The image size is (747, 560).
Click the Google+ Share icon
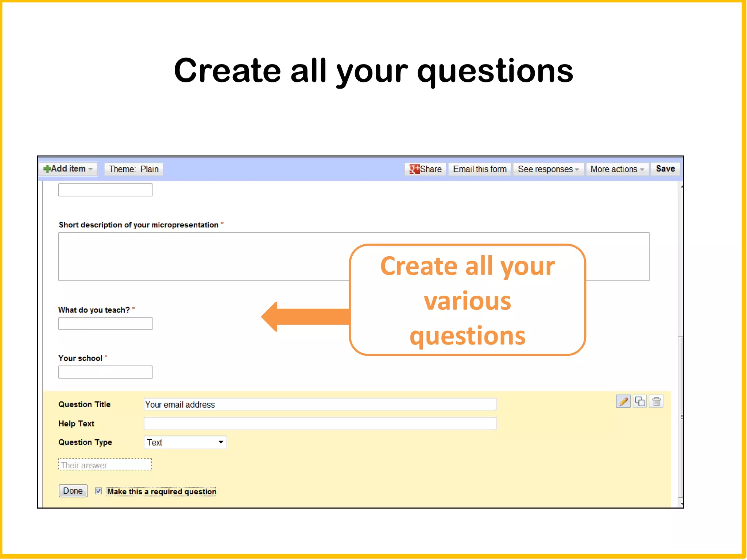pos(414,169)
